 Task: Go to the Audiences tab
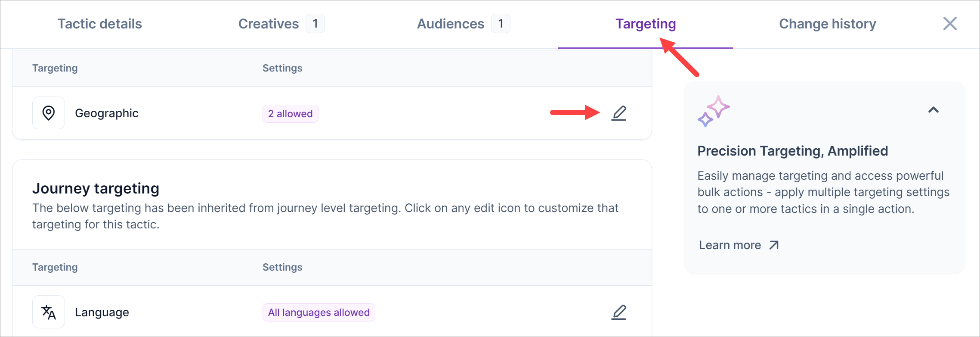coord(451,24)
